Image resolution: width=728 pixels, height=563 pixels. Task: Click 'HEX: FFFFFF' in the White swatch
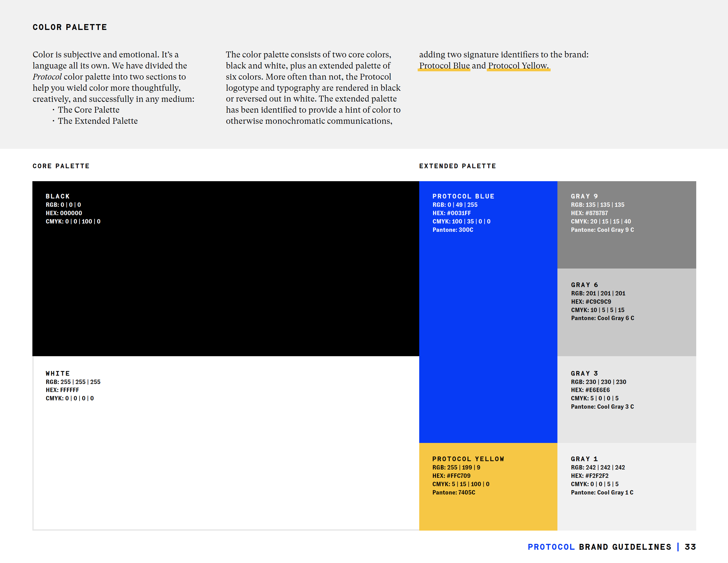tap(62, 390)
